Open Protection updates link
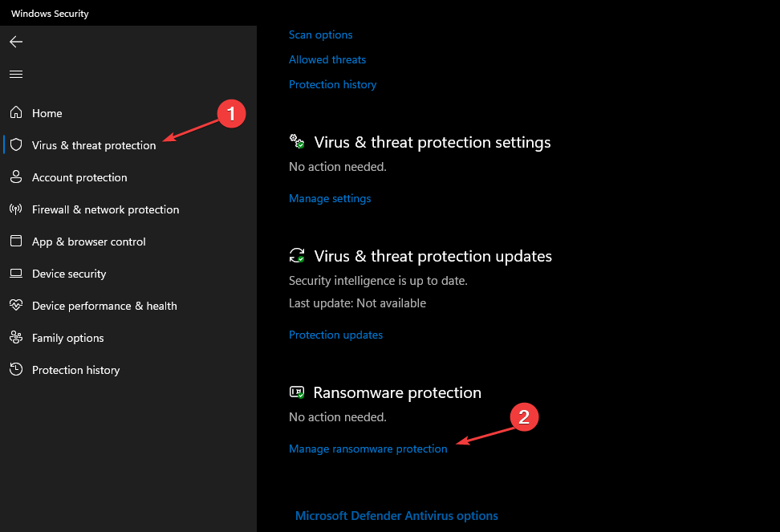Screen dimensions: 780x532 click(335, 335)
